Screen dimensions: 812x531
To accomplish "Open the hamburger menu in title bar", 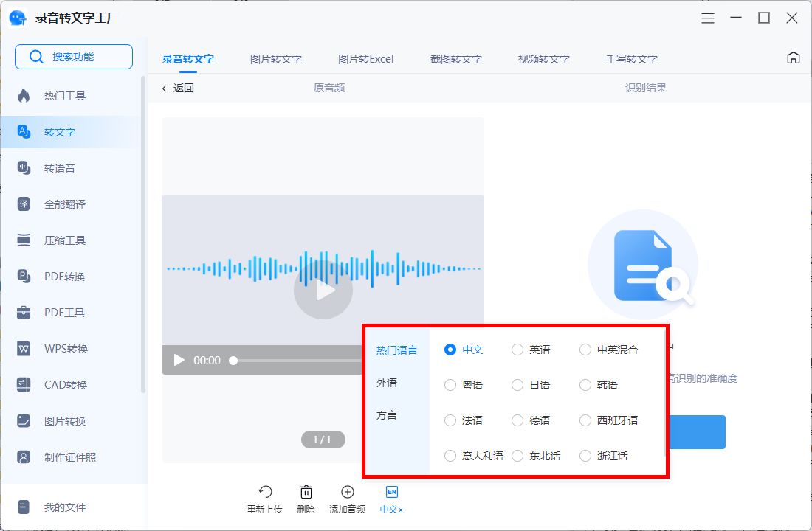I will (708, 18).
